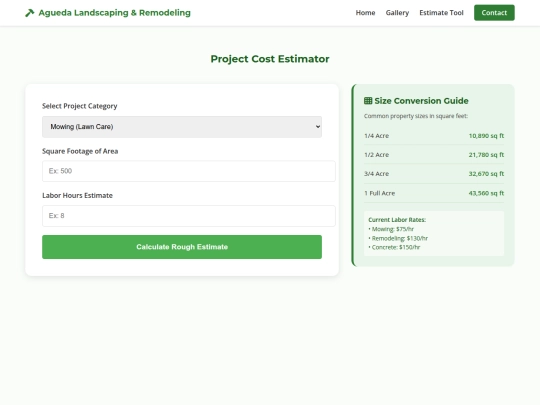Open the Gallery page
Screen dimensions: 540x405
(397, 13)
